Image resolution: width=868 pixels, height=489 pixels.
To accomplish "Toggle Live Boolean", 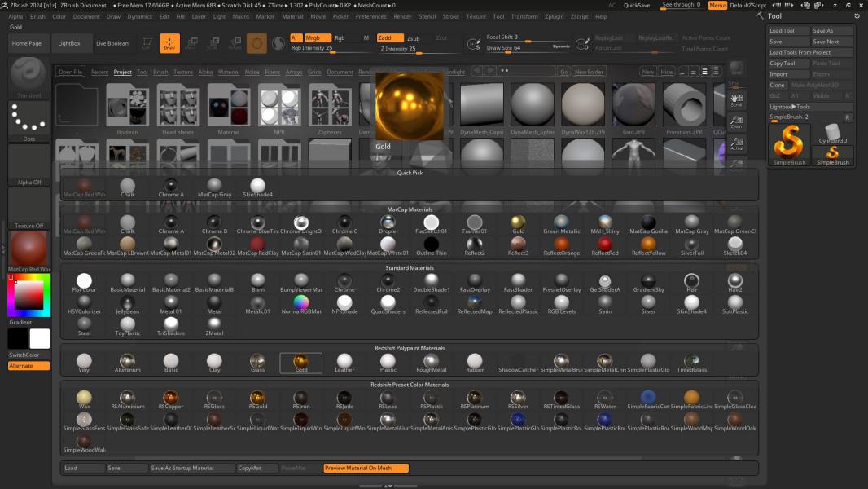I will 112,43.
